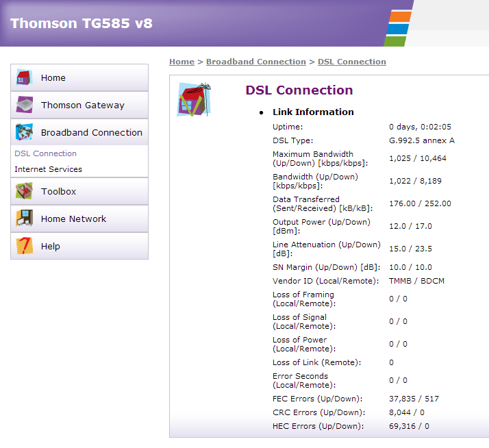Open the Toolbox menu item
The image size is (489, 448).
79,191
